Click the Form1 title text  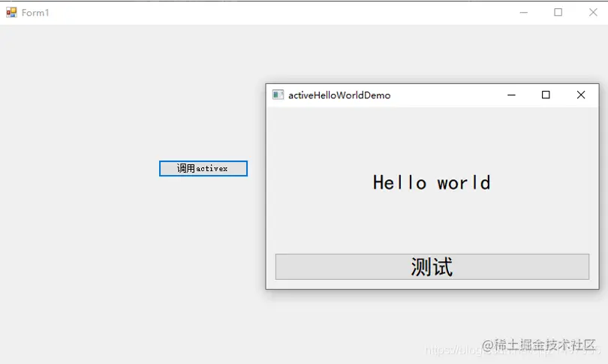[35, 13]
